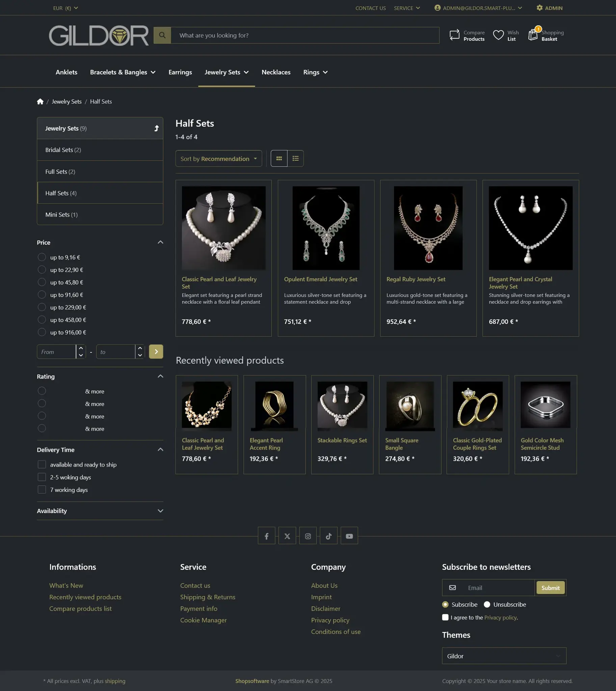616x691 pixels.
Task: Increase the From price stepper
Action: tap(81, 348)
